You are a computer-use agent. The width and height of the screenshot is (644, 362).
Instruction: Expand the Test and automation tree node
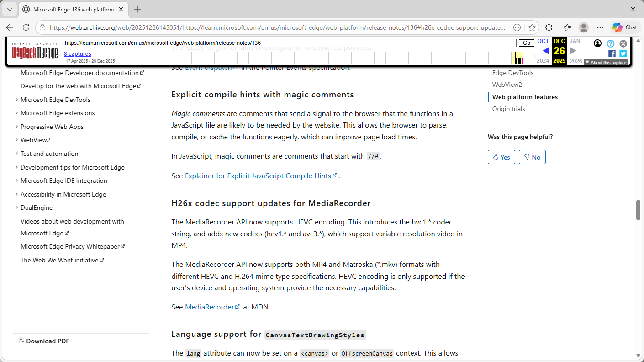pos(17,154)
